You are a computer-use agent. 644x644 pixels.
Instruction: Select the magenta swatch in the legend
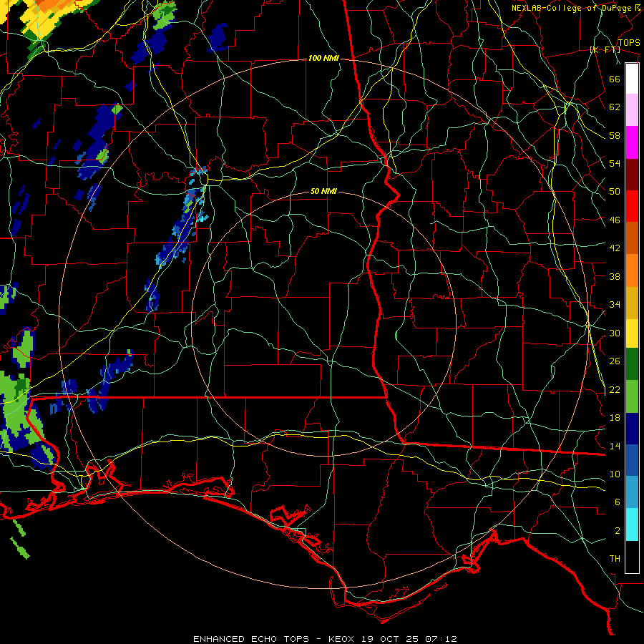pos(632,142)
